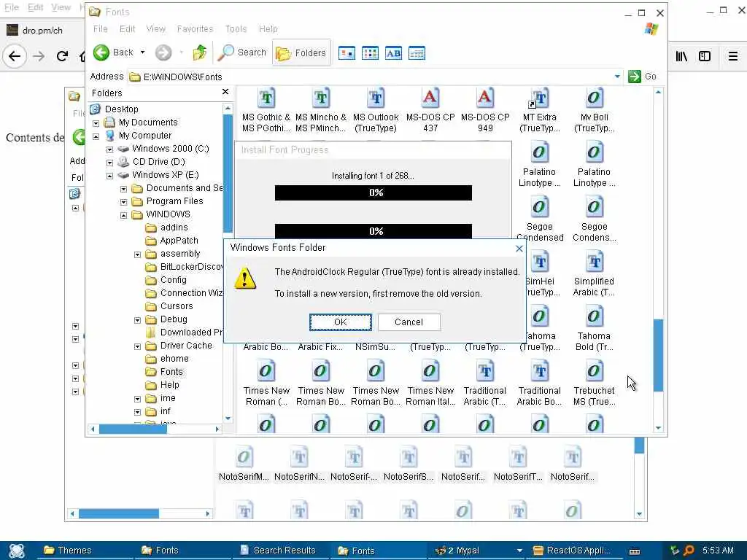Open the Edit menu in Fonts window
Image resolution: width=747 pixels, height=560 pixels.
[x=127, y=29]
